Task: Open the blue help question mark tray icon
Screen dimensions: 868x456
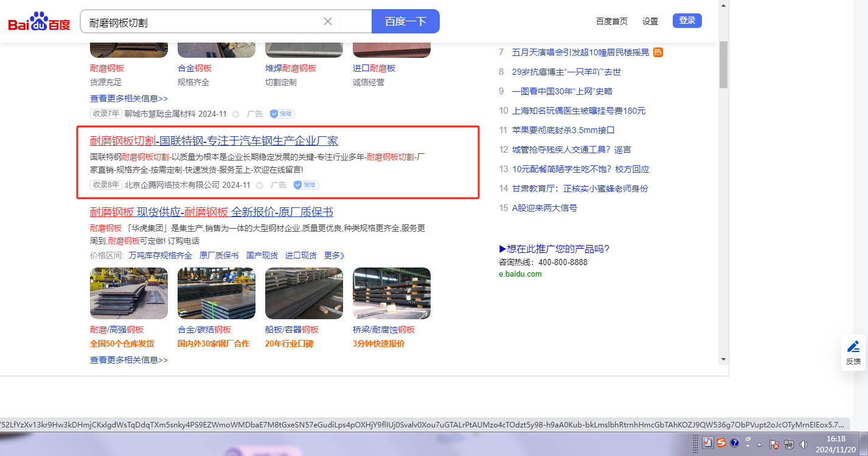Action: 735,443
